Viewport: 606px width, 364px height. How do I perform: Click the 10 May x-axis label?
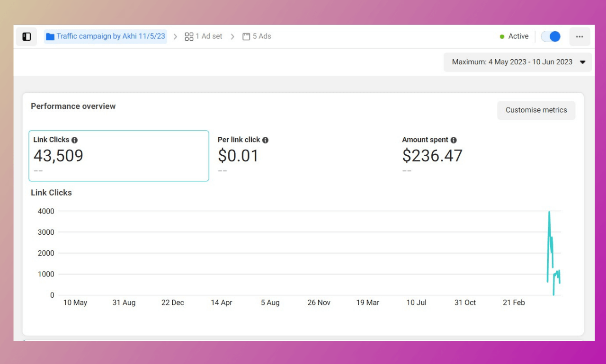click(75, 302)
